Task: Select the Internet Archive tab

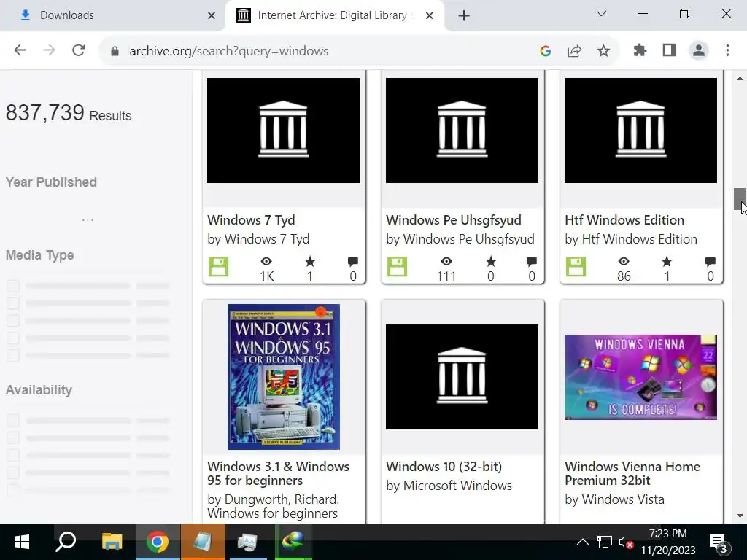Action: (334, 16)
